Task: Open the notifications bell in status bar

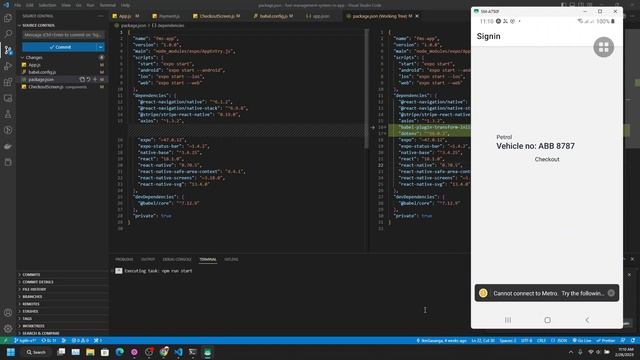Action: coord(633,340)
